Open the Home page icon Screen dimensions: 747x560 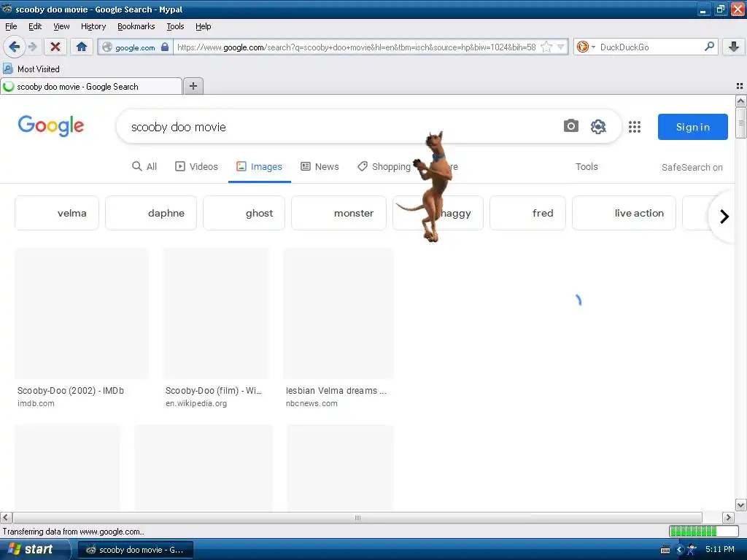[82, 47]
